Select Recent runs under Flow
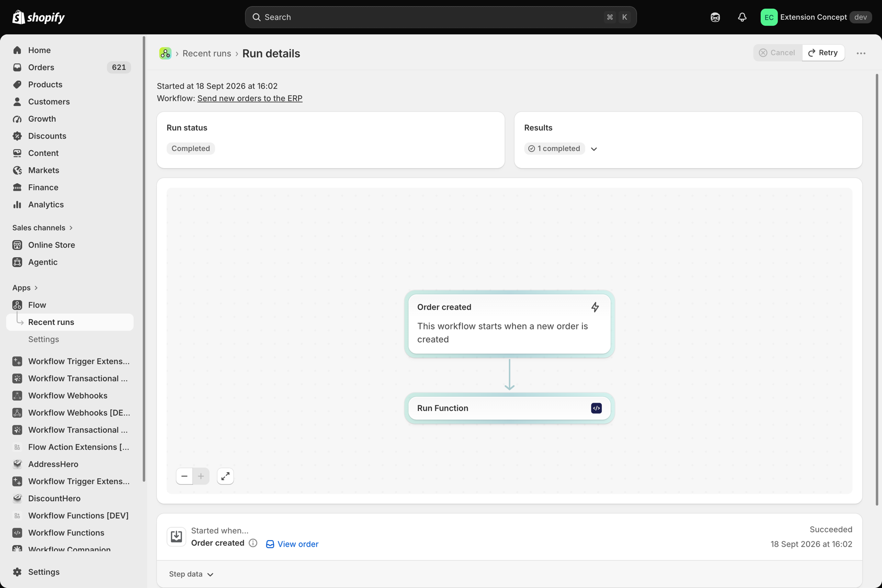The height and width of the screenshot is (588, 882). click(70, 322)
